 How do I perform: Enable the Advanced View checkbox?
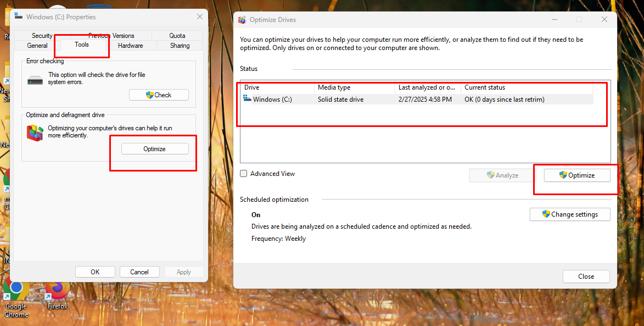(243, 173)
